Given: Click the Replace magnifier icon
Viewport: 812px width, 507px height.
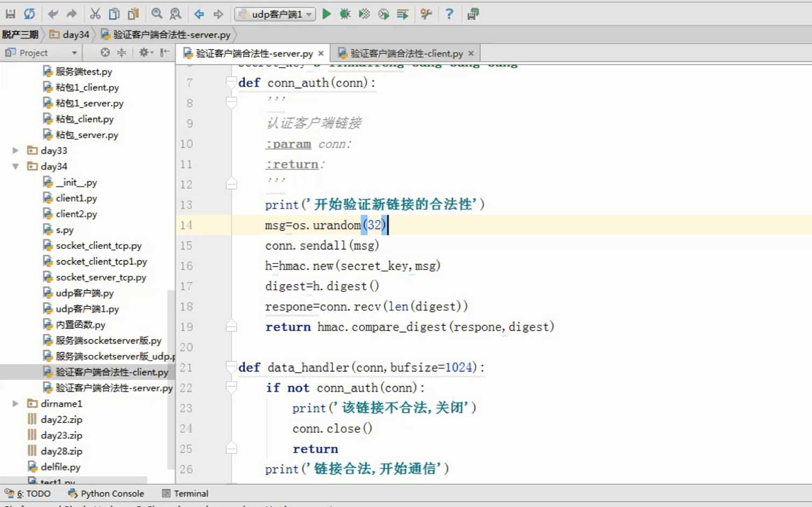Looking at the screenshot, I should pyautogui.click(x=175, y=14).
